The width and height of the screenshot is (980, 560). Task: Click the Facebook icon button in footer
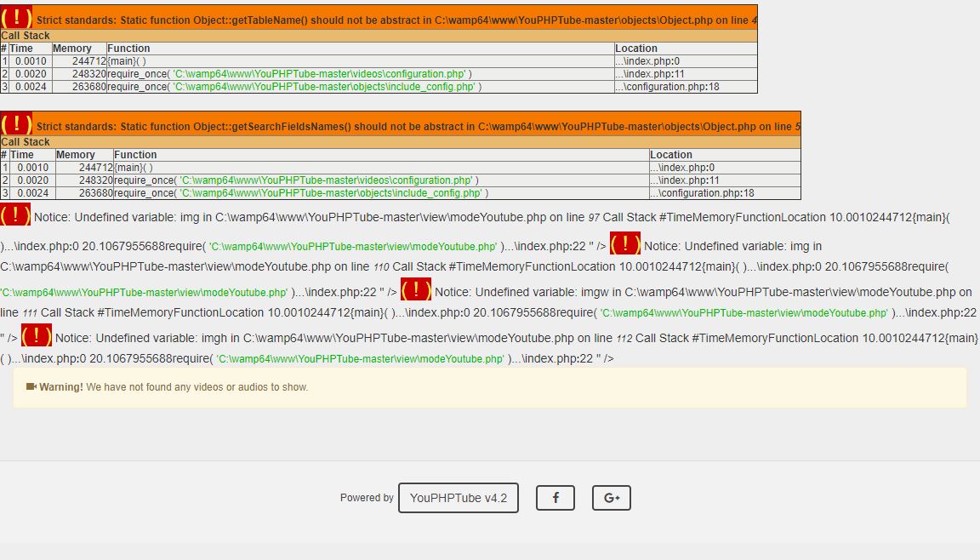tap(555, 498)
